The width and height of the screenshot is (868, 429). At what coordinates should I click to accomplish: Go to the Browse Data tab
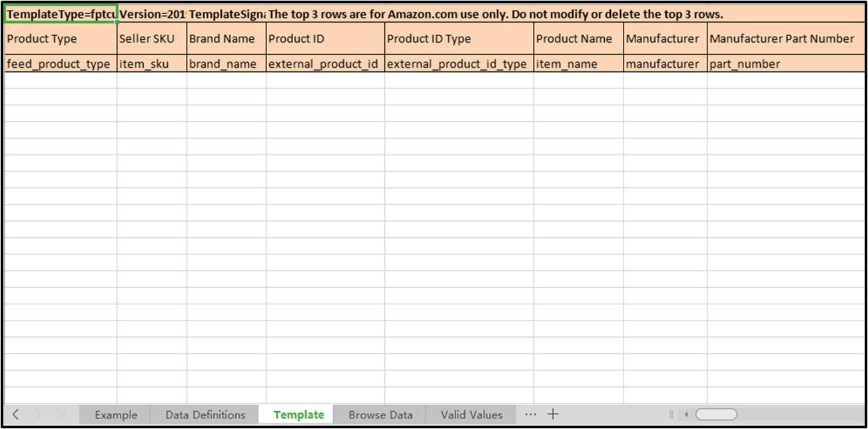[x=380, y=414]
